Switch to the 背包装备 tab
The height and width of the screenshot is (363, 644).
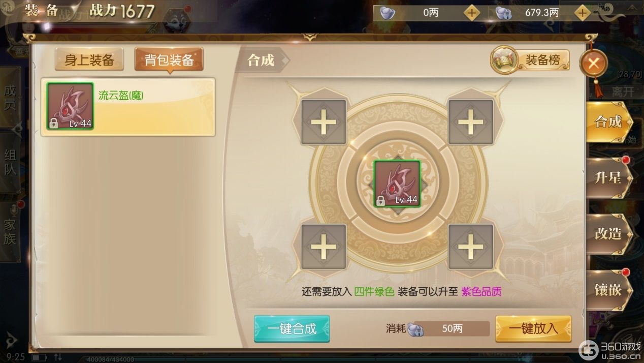[169, 60]
